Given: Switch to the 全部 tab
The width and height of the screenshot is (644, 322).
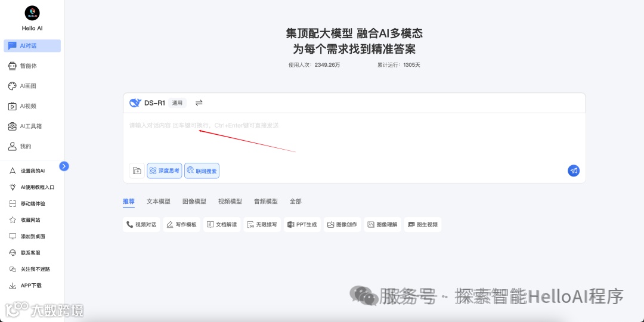Looking at the screenshot, I should coord(296,202).
